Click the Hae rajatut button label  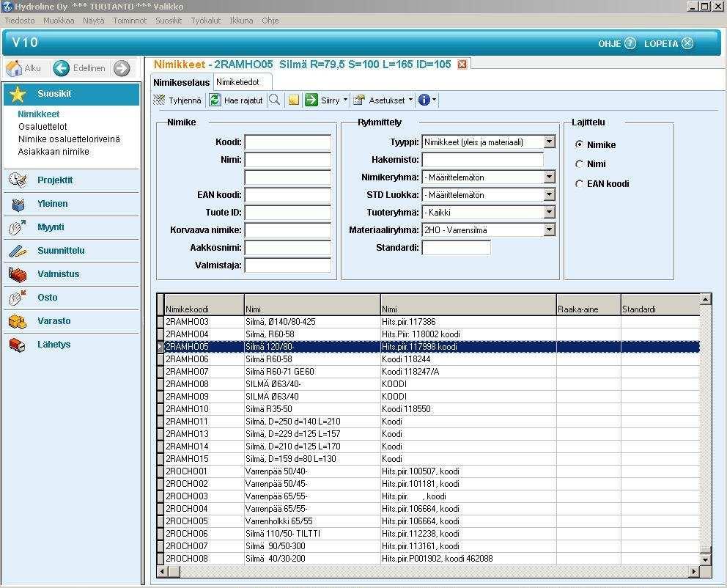pos(243,100)
